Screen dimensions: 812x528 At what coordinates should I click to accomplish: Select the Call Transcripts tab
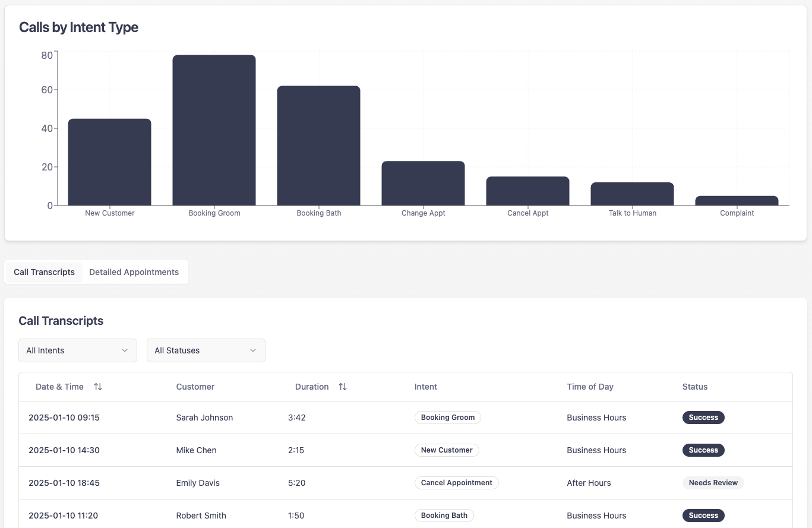43,272
